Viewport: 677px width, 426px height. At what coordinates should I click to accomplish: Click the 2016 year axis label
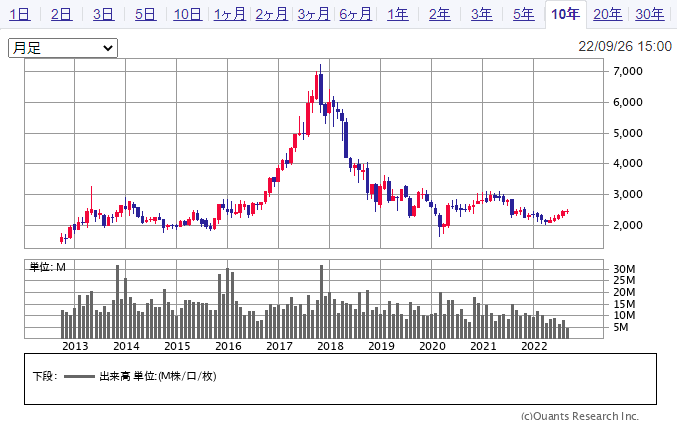228,346
